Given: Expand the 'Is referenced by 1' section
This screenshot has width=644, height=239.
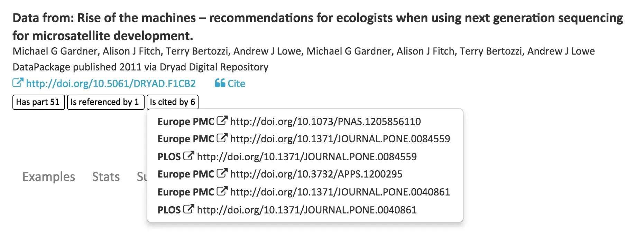Looking at the screenshot, I should click(105, 102).
